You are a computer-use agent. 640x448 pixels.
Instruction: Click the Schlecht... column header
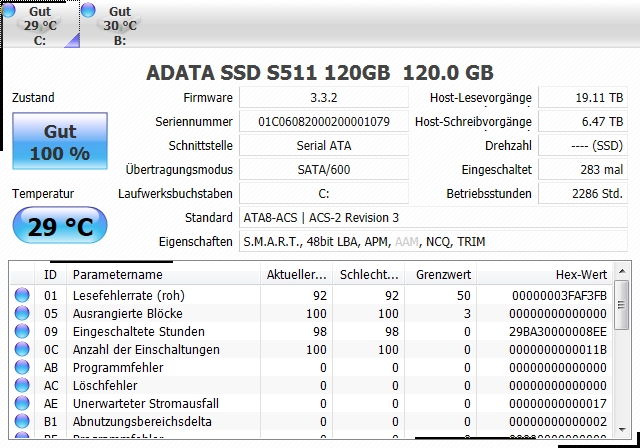[x=369, y=274]
